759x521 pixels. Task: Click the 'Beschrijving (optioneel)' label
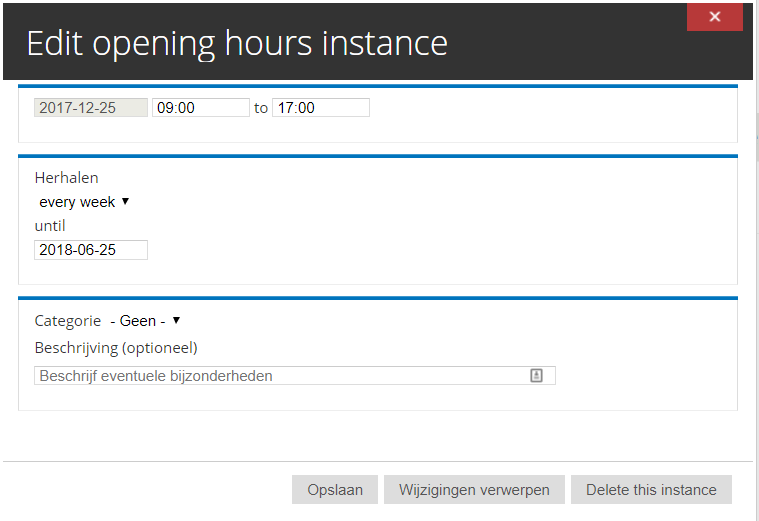[x=116, y=348]
